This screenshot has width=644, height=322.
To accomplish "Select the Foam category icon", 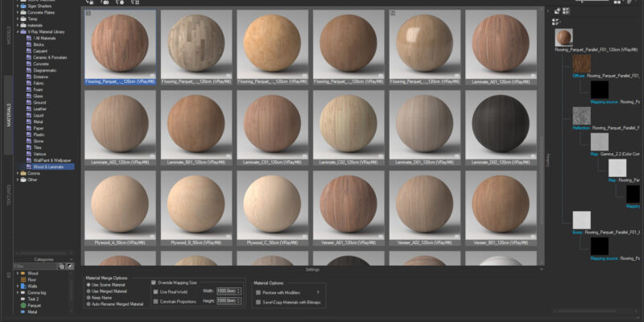I will point(29,89).
